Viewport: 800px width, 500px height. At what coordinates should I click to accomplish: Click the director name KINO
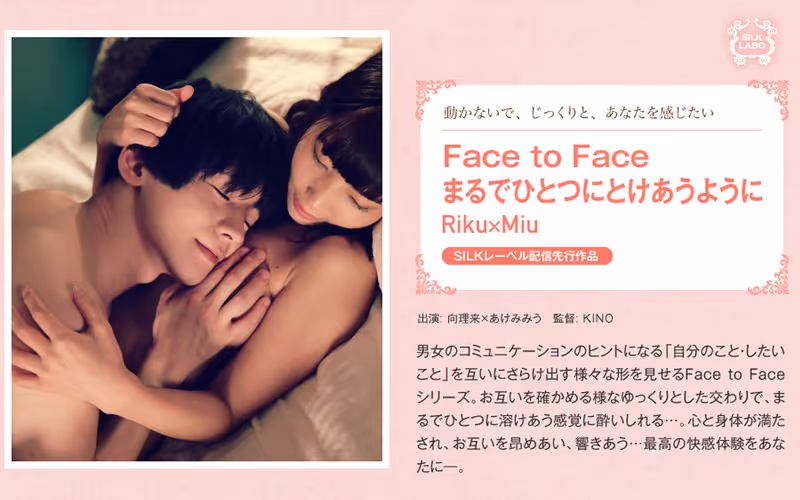tap(597, 318)
